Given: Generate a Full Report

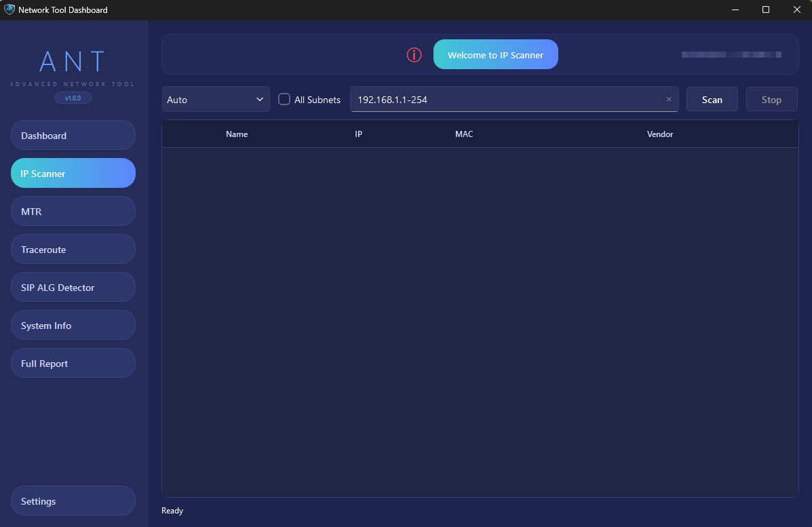Looking at the screenshot, I should tap(73, 363).
